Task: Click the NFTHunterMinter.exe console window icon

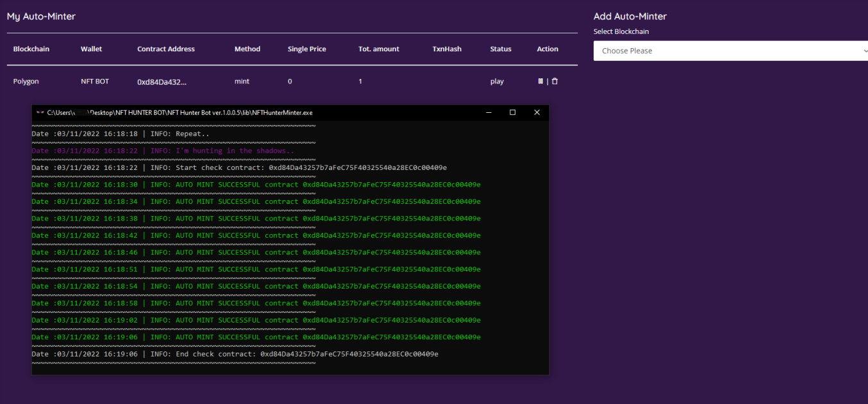Action: (x=40, y=112)
